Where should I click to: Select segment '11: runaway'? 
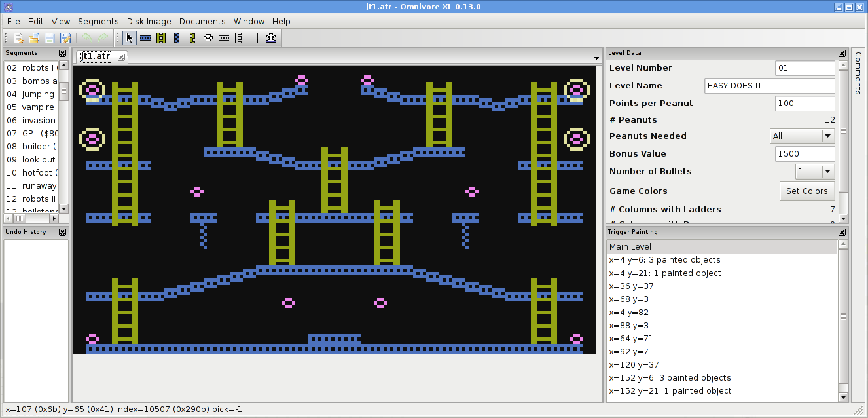click(x=31, y=186)
